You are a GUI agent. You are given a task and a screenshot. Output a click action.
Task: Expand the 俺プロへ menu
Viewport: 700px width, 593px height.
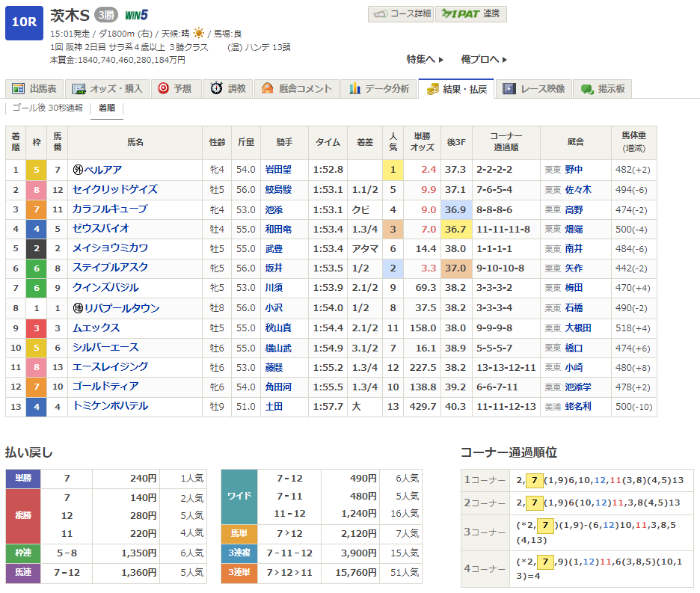click(484, 59)
